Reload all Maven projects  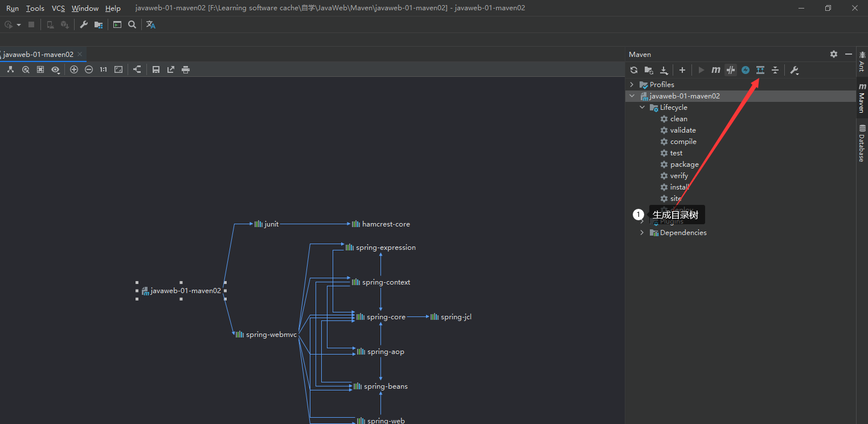[x=634, y=70]
